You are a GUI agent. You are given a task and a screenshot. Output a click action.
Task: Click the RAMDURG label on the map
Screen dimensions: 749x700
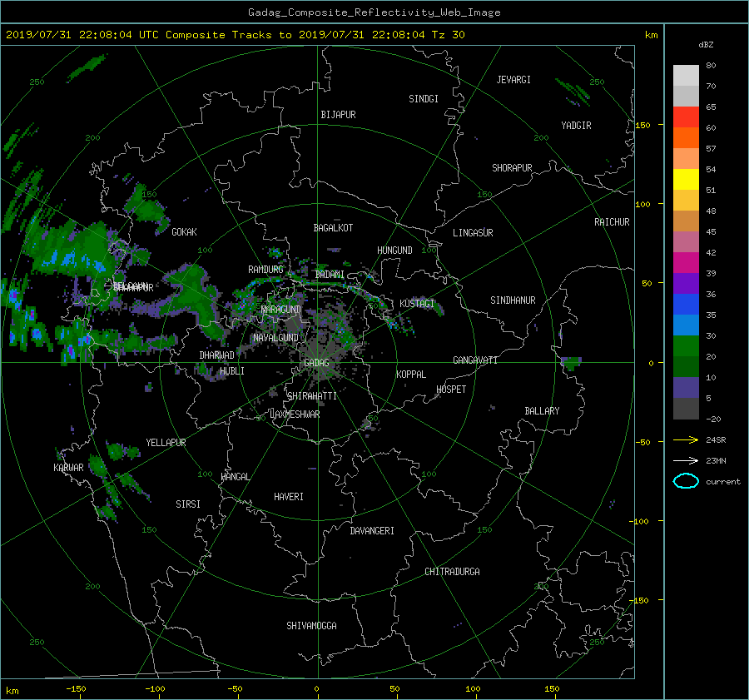(x=265, y=270)
